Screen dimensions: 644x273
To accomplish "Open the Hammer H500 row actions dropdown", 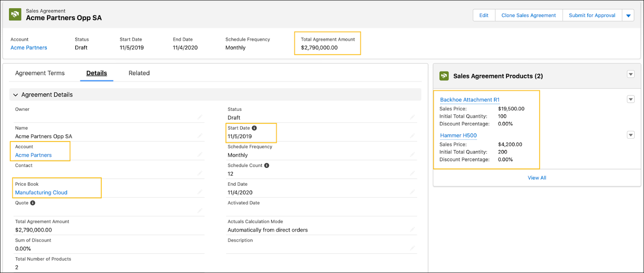I will (x=631, y=135).
